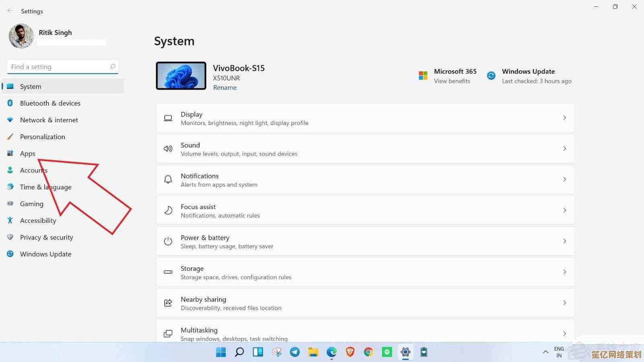Expand the Power & battery chevron
Viewport: 644px width, 362px height.
tap(564, 241)
